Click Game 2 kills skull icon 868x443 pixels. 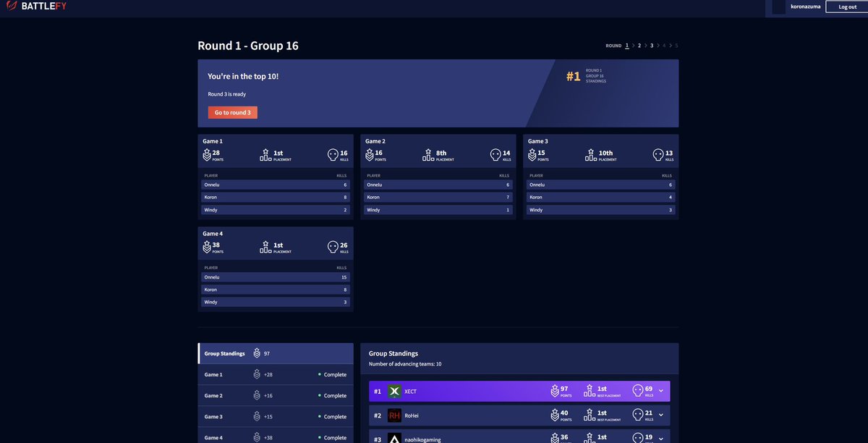click(495, 155)
